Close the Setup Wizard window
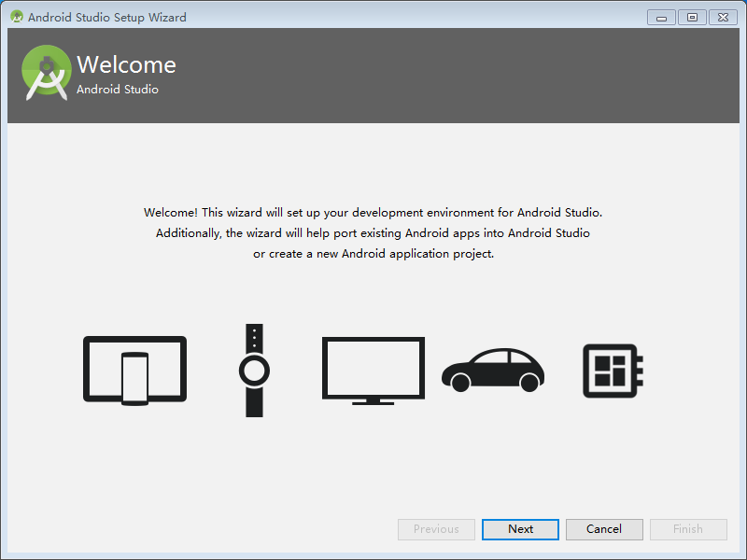747x560 pixels. tap(723, 18)
